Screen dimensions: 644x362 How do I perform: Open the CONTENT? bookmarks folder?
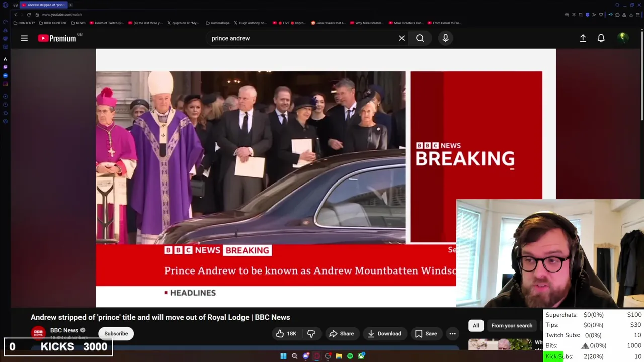coord(24,23)
